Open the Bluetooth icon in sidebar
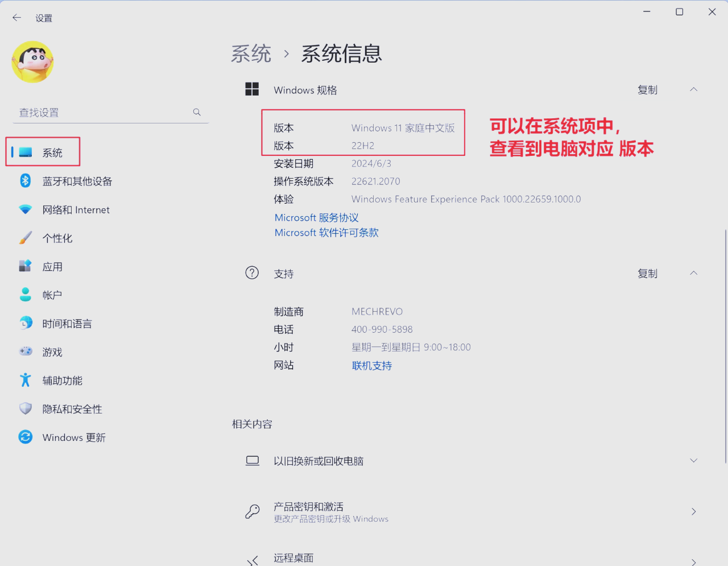 click(x=26, y=181)
